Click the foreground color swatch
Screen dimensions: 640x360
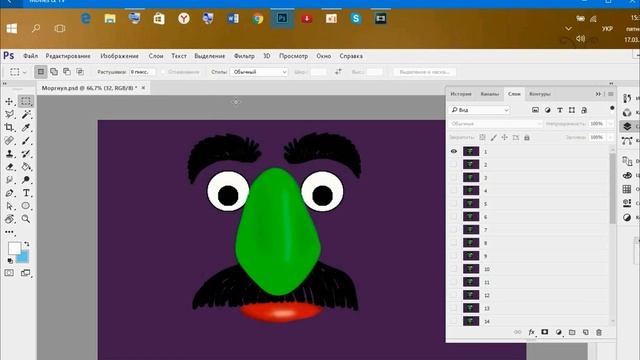click(x=14, y=248)
